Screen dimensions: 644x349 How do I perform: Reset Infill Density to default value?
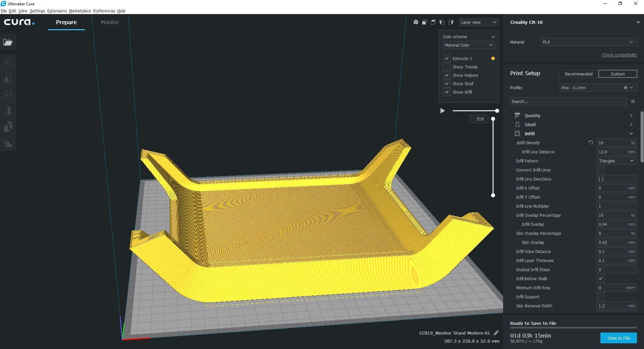[x=591, y=143]
